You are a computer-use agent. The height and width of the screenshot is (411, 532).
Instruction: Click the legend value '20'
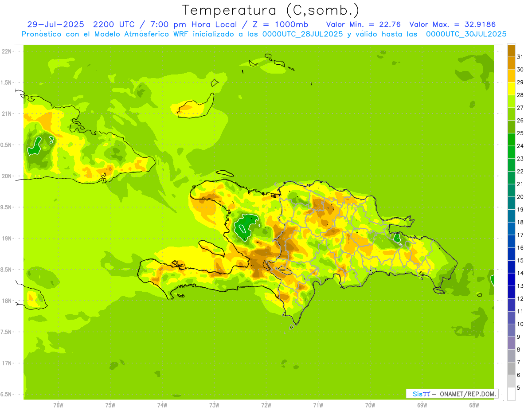tap(520, 197)
